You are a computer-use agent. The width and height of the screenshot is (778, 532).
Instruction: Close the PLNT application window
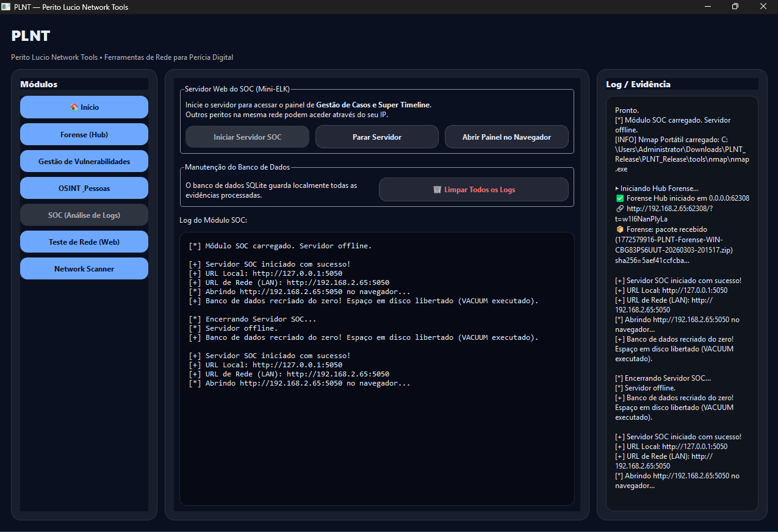[x=763, y=7]
